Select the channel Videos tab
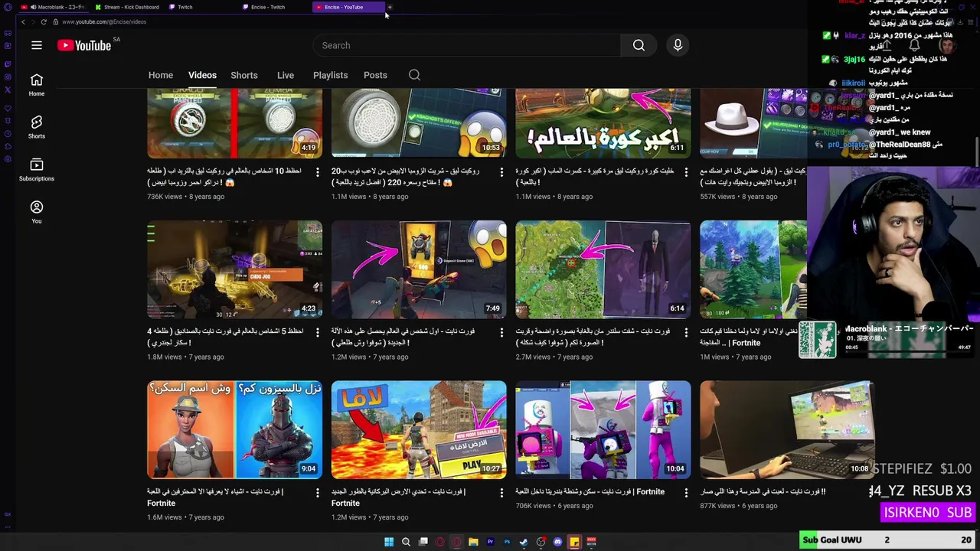This screenshot has width=980, height=551. click(202, 75)
